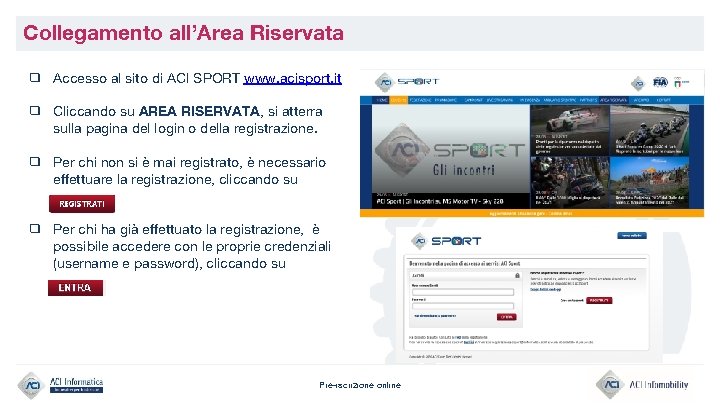Open the white rally car news thumbnail
The width and height of the screenshot is (720, 405).
pos(569,130)
